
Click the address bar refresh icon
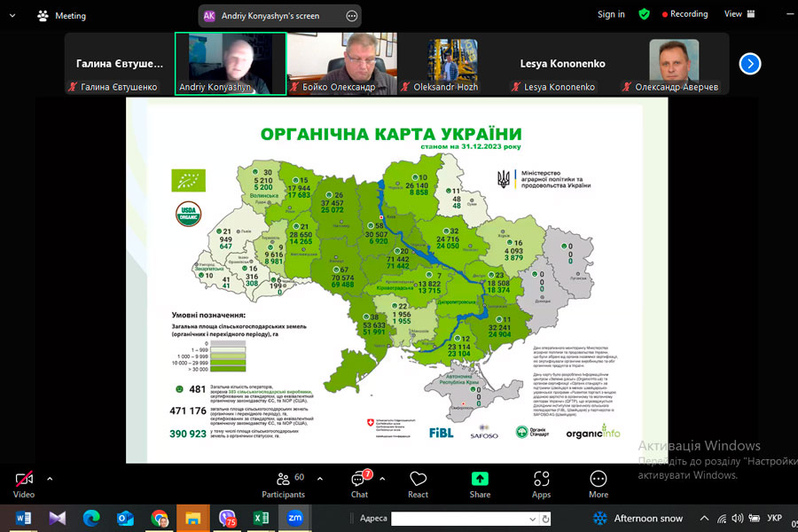(545, 519)
